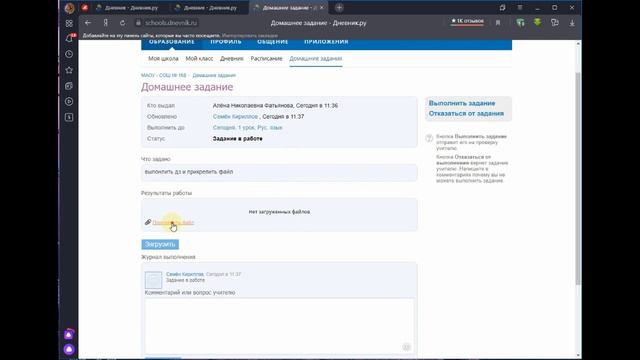Click the paperclip attach icon
Image resolution: width=640 pixels, height=360 pixels.
pyautogui.click(x=148, y=222)
